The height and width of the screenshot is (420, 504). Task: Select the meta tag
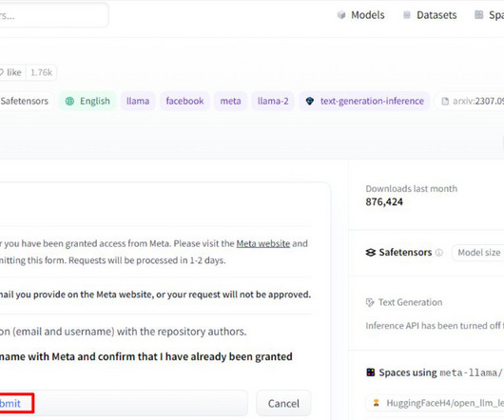(230, 101)
